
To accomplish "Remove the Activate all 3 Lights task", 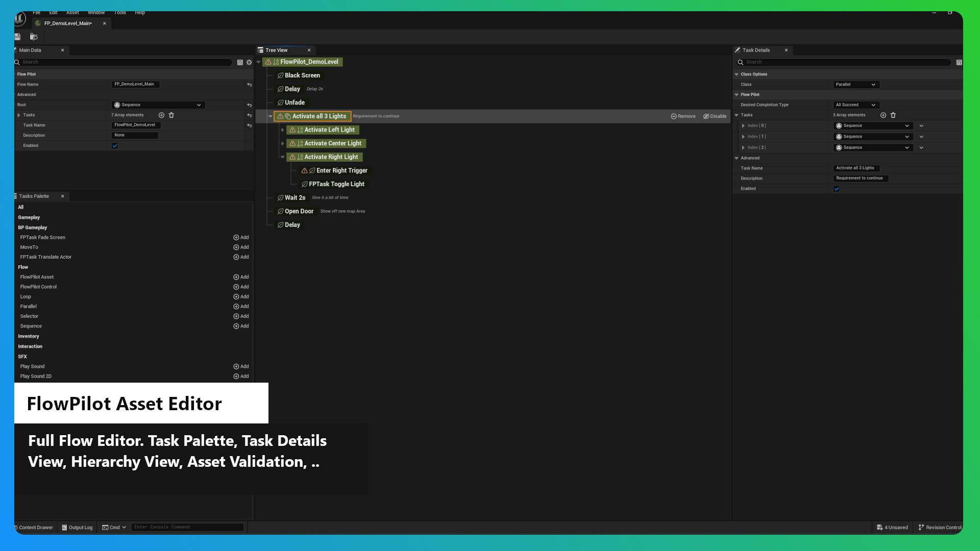I will (683, 116).
